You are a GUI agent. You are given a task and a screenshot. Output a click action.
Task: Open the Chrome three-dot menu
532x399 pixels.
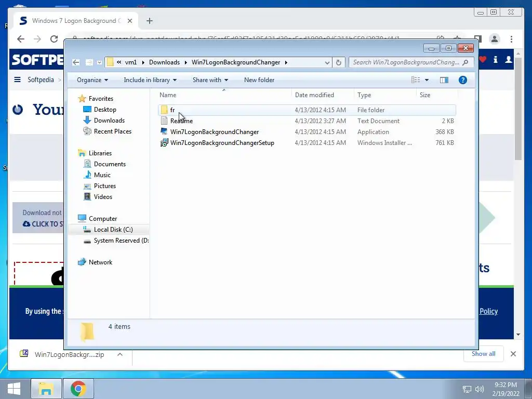pyautogui.click(x=511, y=39)
